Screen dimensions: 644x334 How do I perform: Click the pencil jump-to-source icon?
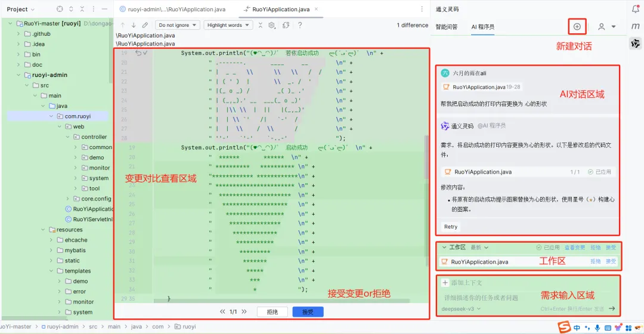coord(145,25)
